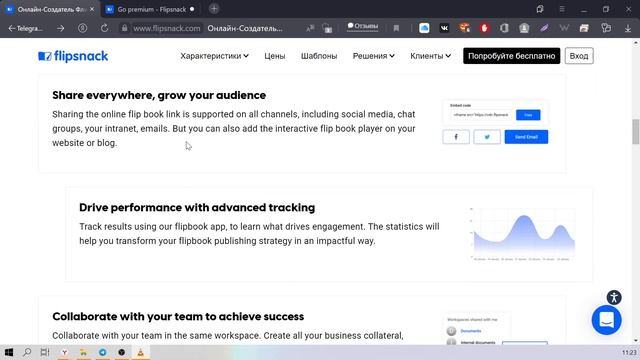Screen dimensions: 640x360
Task: Click the embed code copy button
Action: point(528,115)
